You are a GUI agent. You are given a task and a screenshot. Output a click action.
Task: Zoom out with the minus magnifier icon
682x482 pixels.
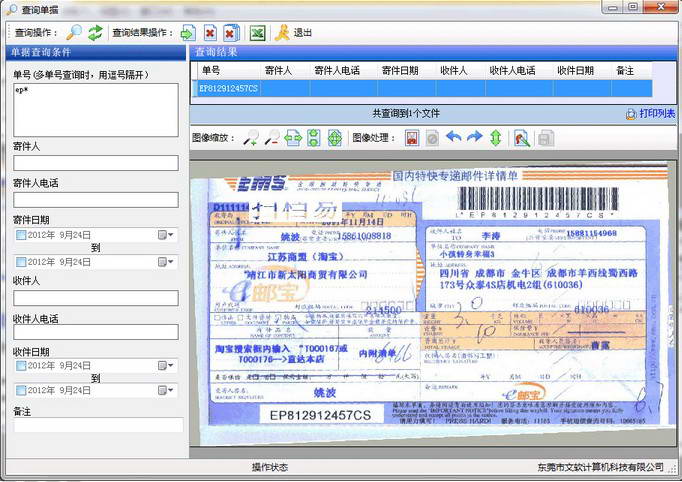point(272,138)
